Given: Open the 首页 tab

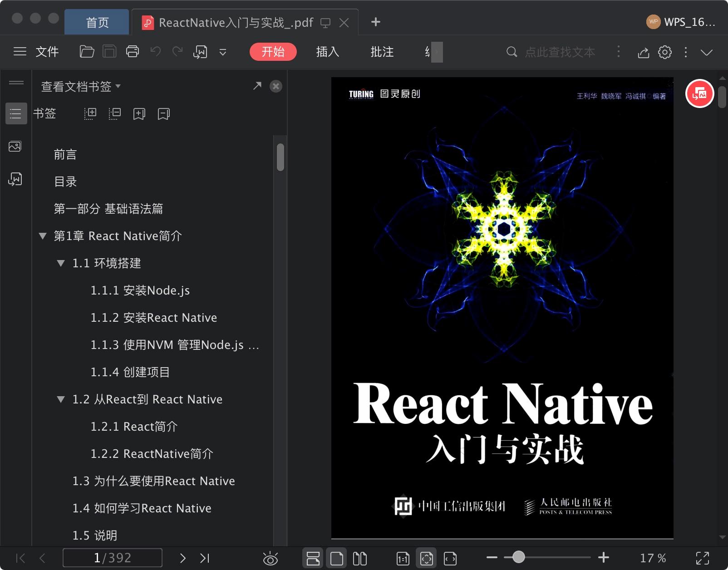Looking at the screenshot, I should (97, 23).
